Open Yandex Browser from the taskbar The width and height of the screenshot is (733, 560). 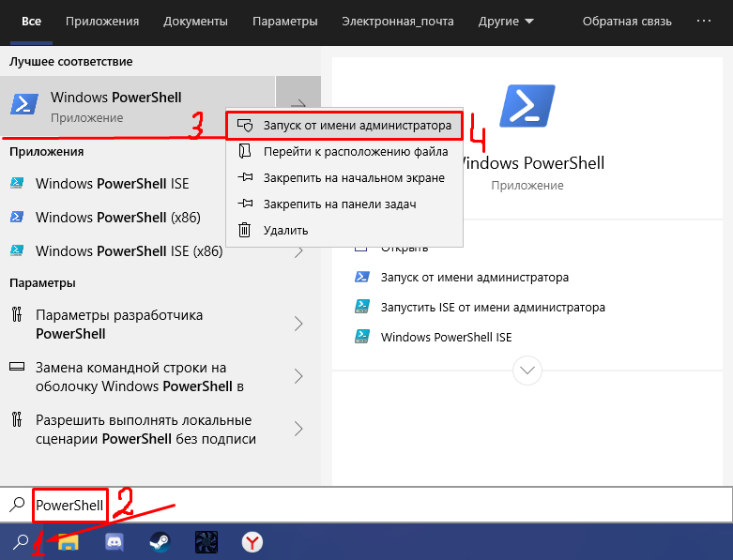[x=252, y=542]
